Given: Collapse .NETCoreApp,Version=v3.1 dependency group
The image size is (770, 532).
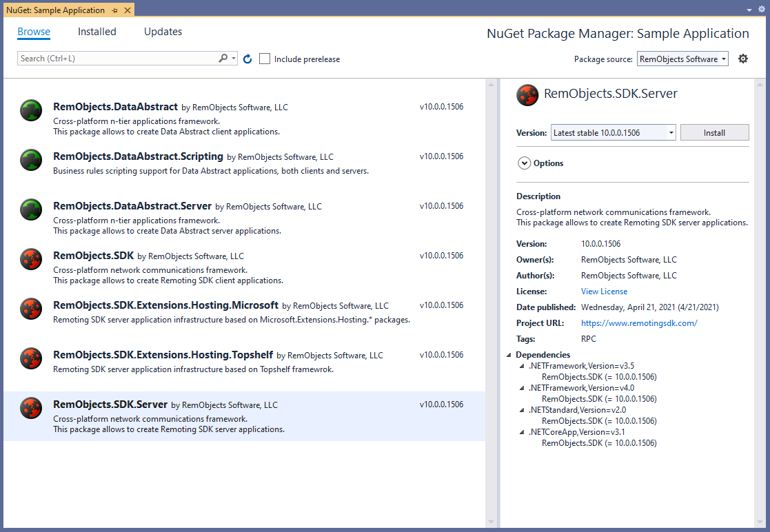Looking at the screenshot, I should coord(522,432).
